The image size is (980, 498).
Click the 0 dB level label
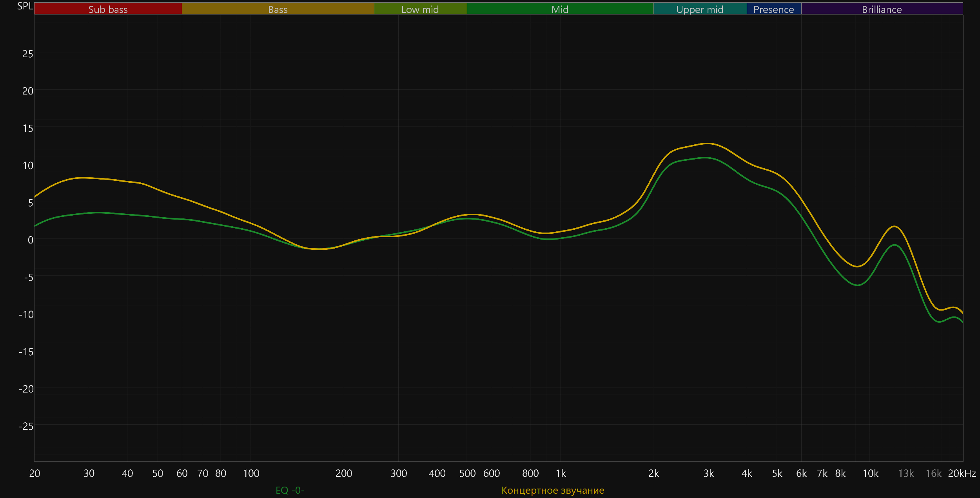pos(30,240)
